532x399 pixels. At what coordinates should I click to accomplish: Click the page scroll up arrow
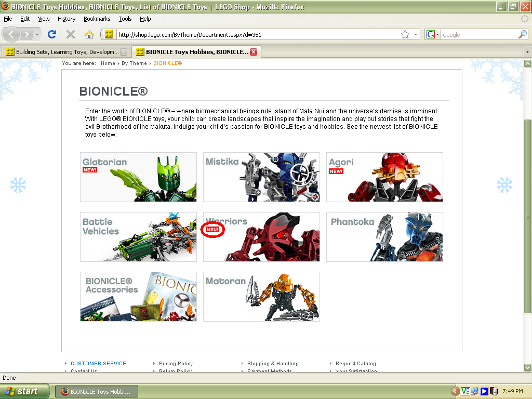click(528, 63)
